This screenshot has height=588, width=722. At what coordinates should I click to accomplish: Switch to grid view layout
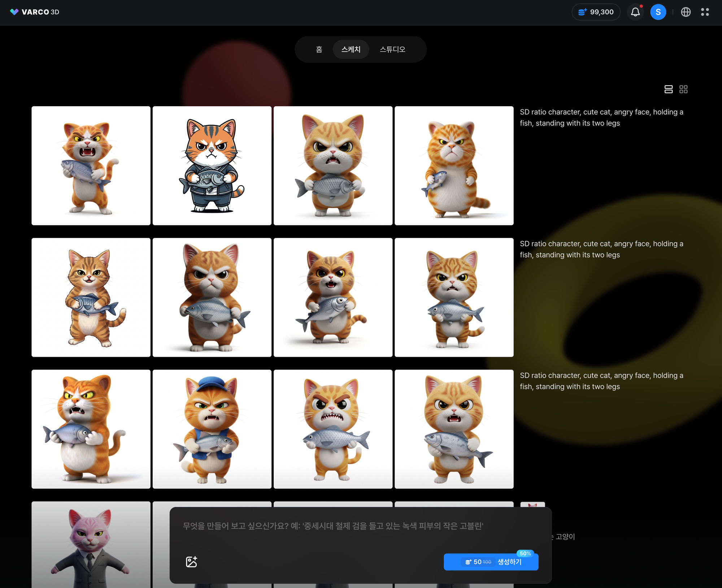pos(683,89)
